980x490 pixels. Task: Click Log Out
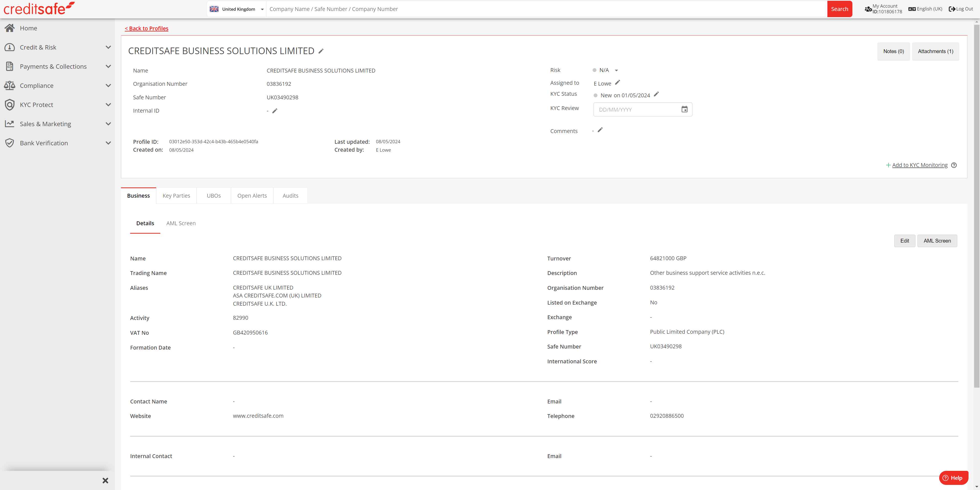click(961, 9)
